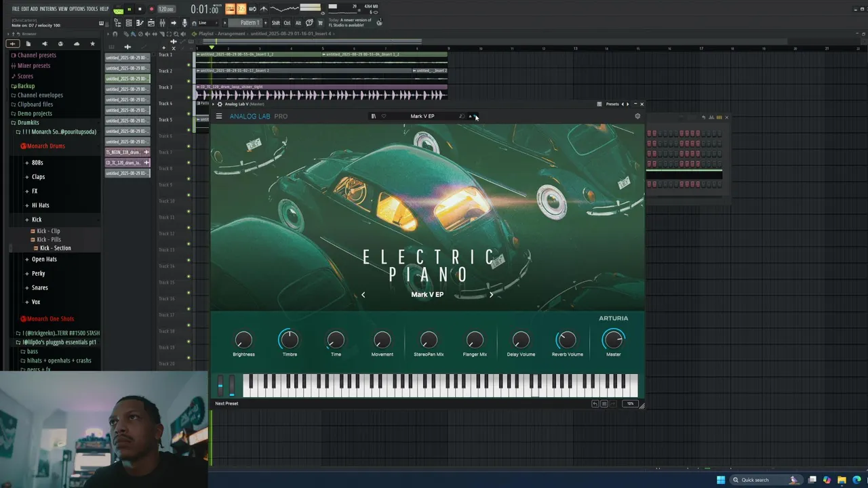Open the Line snap dropdown
This screenshot has width=868, height=488.
tap(209, 23)
